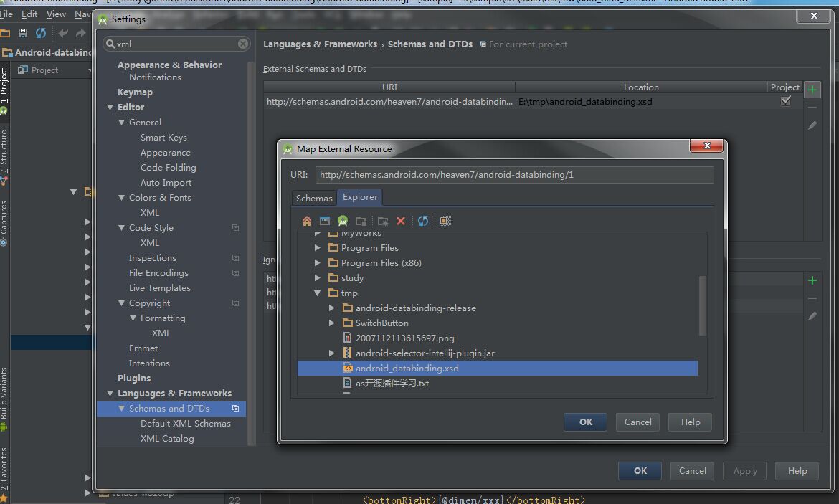Collapse the Code Style node
839x504 pixels.
121,228
